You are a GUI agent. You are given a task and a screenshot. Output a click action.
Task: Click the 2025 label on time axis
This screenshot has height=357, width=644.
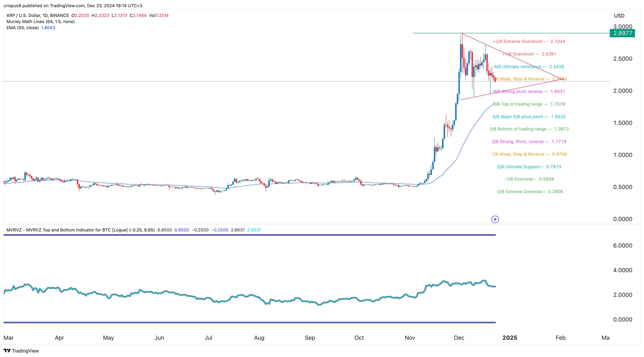tap(510, 338)
